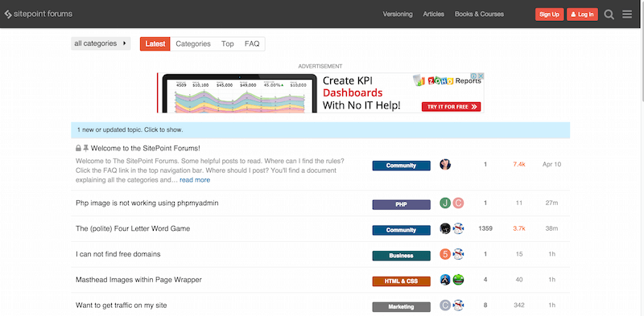
Task: Click the Apr 10 activity date
Action: click(x=551, y=164)
